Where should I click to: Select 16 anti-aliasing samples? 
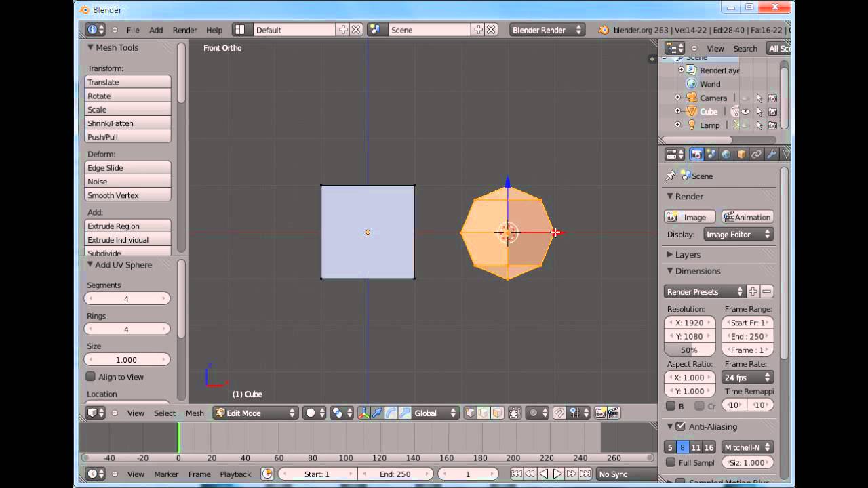click(x=709, y=447)
